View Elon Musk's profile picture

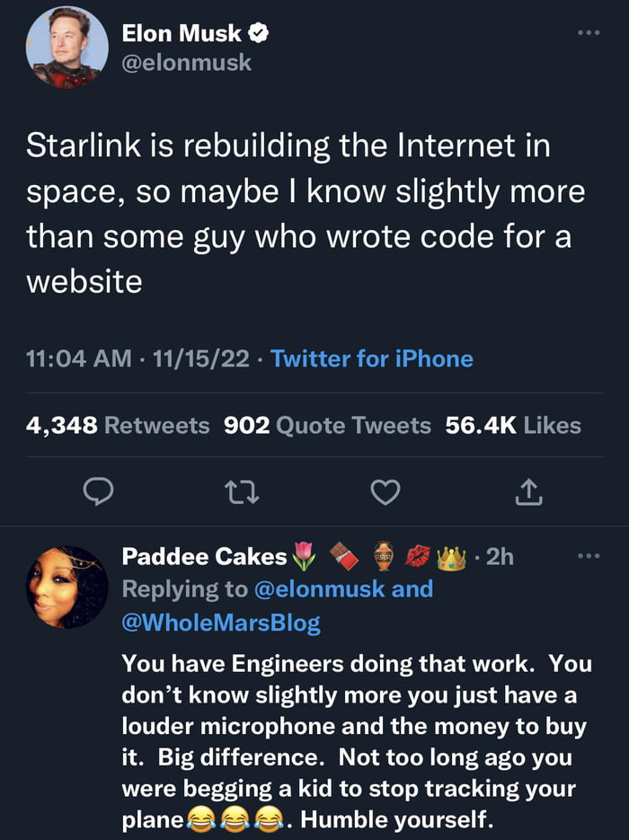pos(66,49)
